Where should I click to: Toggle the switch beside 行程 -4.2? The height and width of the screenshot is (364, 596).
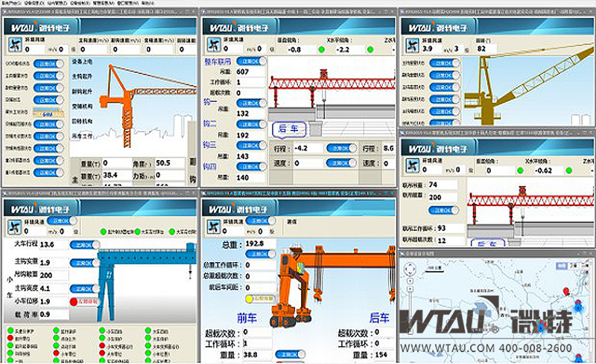point(340,148)
